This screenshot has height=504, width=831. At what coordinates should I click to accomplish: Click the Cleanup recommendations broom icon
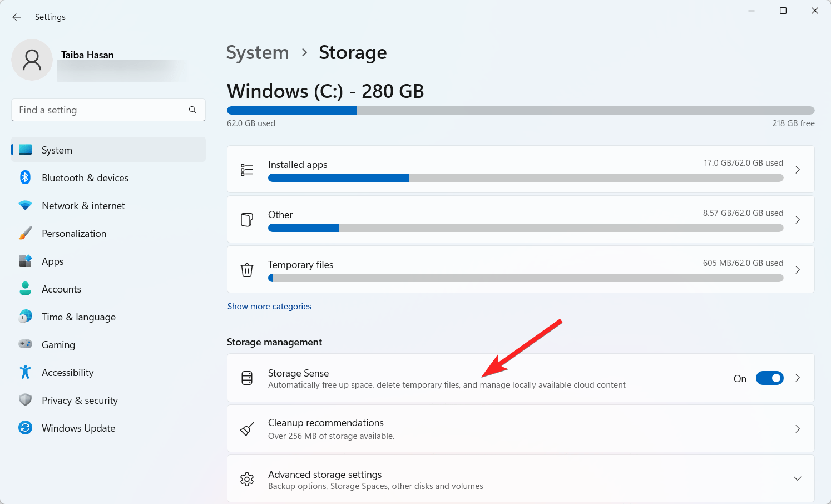247,429
